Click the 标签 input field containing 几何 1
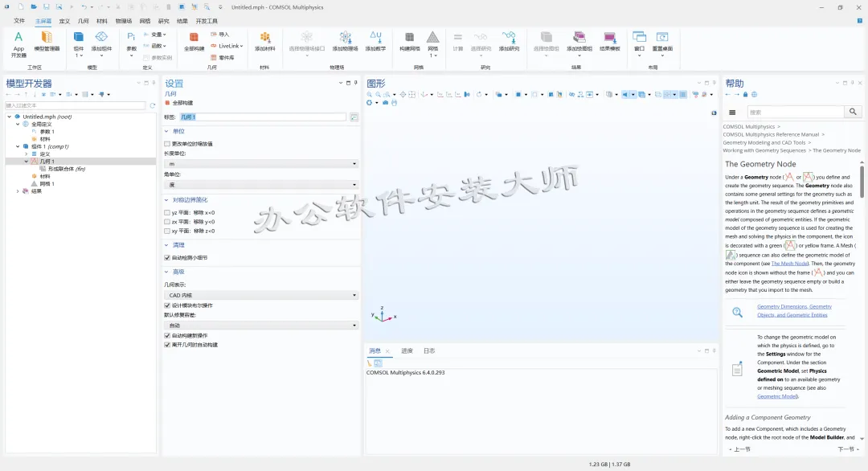The width and height of the screenshot is (868, 471). (263, 117)
